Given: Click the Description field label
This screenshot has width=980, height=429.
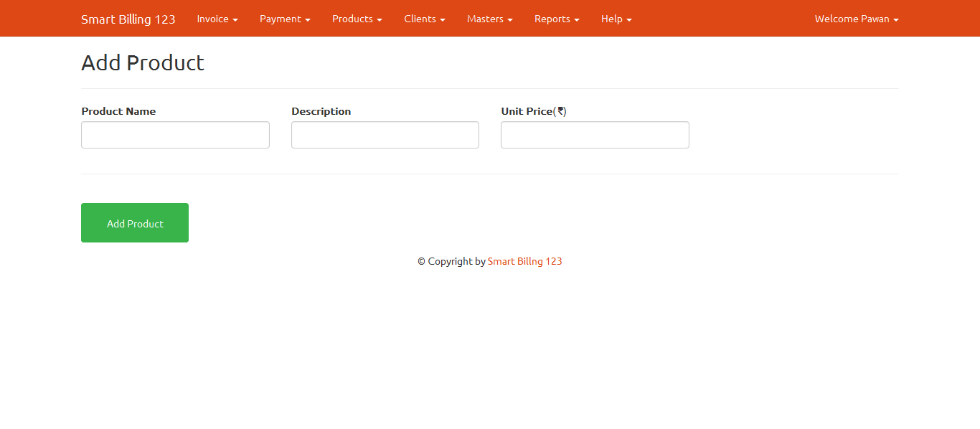Looking at the screenshot, I should tap(321, 111).
